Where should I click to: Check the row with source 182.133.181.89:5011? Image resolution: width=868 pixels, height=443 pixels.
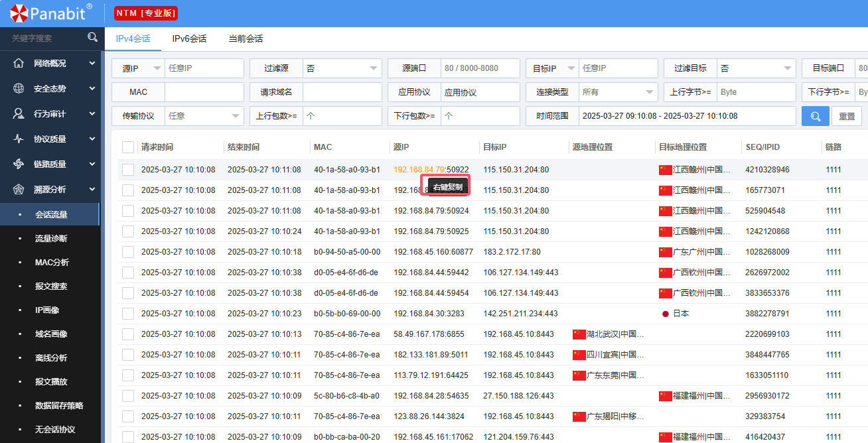tap(128, 355)
